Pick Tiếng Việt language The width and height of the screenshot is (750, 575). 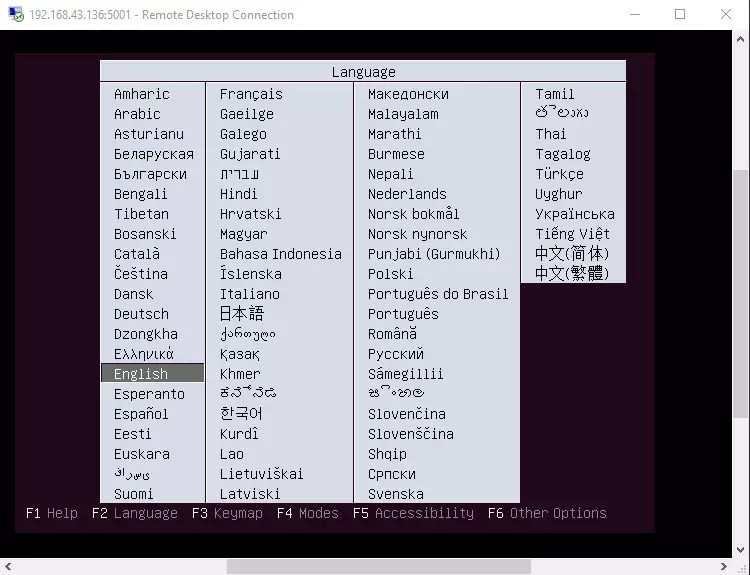[x=572, y=234]
